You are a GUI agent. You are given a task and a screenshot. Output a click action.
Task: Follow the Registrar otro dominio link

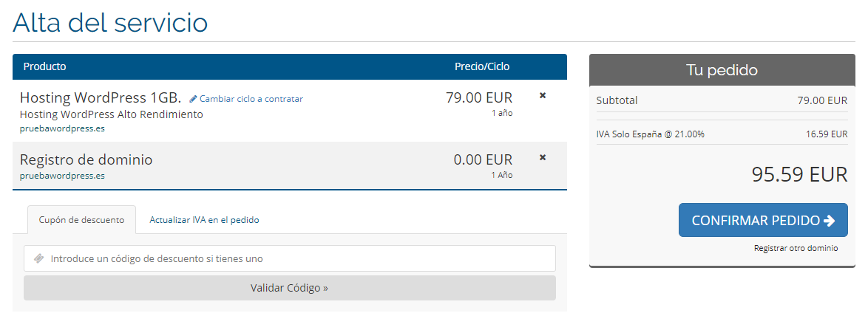coord(796,248)
